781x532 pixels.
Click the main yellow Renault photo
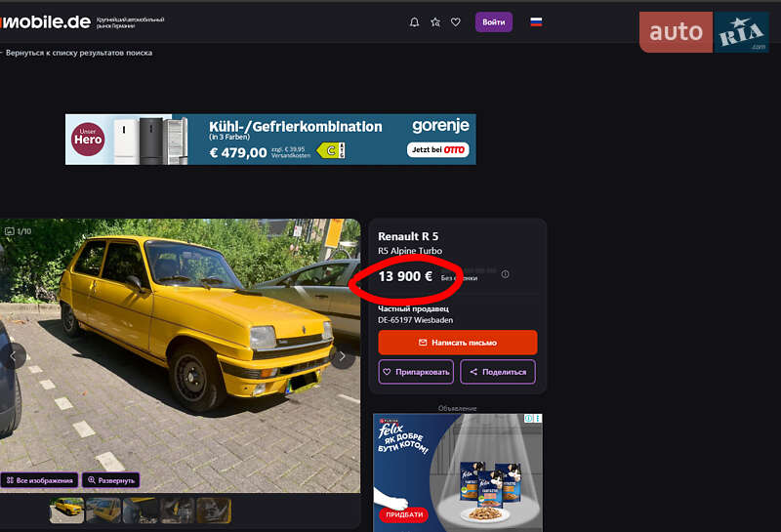pyautogui.click(x=181, y=355)
